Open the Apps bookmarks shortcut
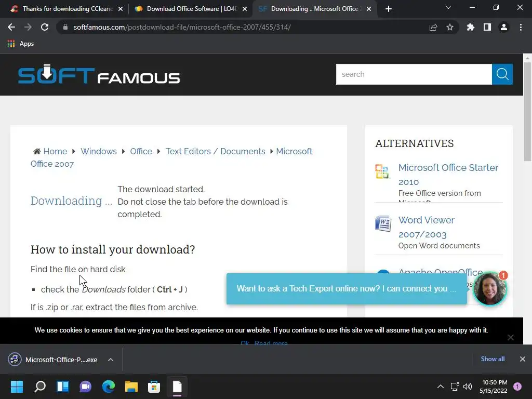 click(x=21, y=44)
